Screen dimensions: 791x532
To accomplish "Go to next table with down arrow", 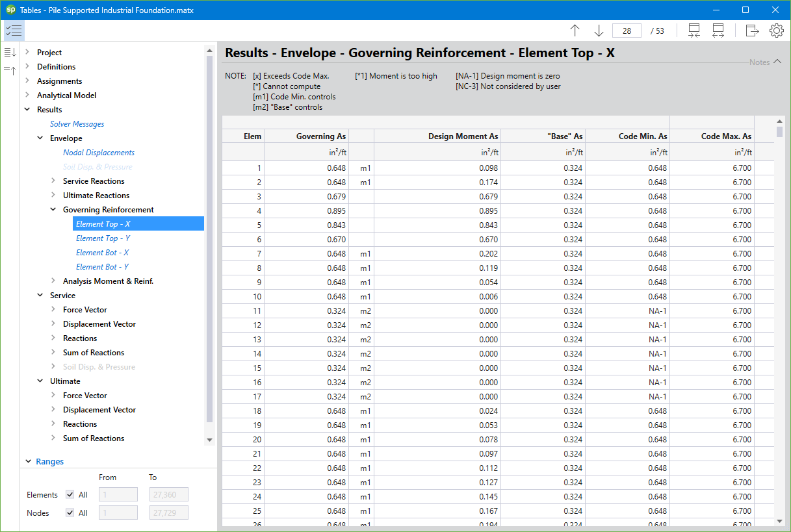I will pos(599,31).
